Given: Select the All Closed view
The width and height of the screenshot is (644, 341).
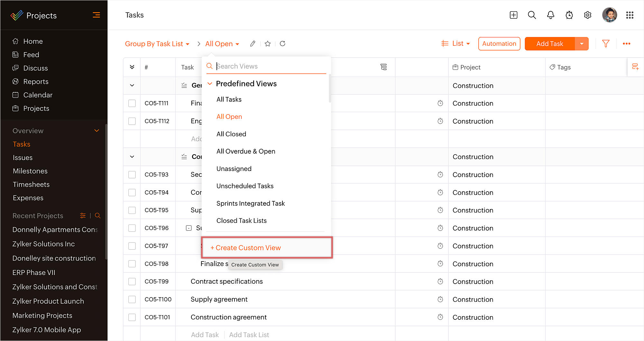Looking at the screenshot, I should (231, 134).
